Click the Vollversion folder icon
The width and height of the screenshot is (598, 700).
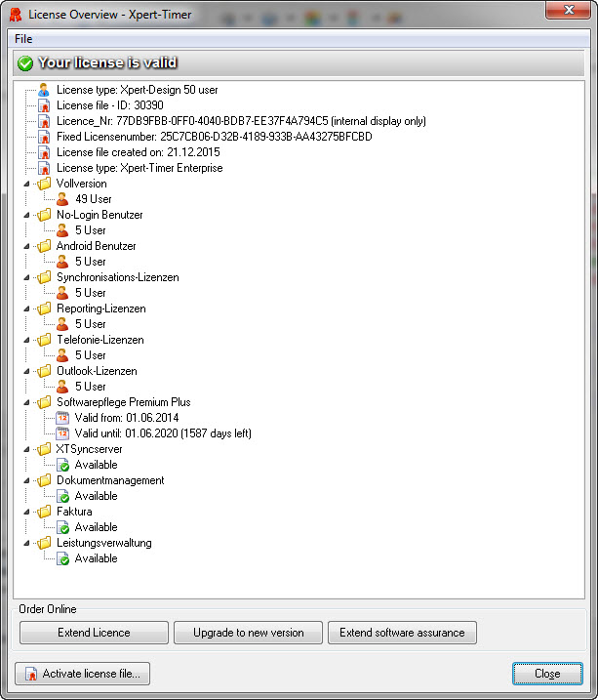tap(44, 184)
